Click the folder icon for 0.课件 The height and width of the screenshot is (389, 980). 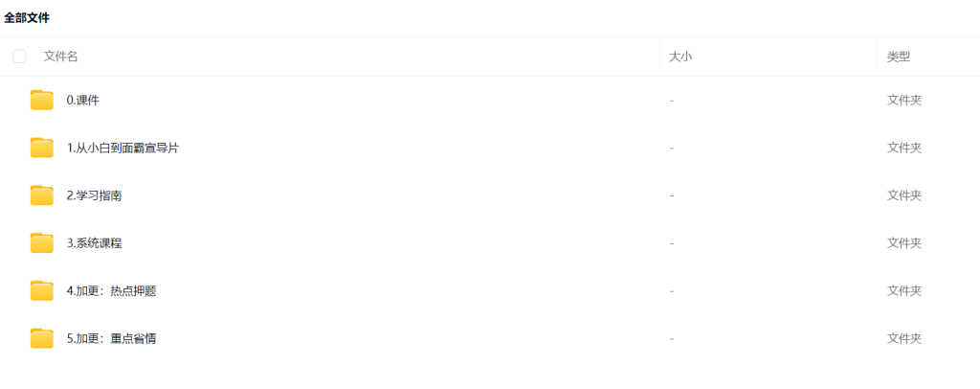coord(42,100)
